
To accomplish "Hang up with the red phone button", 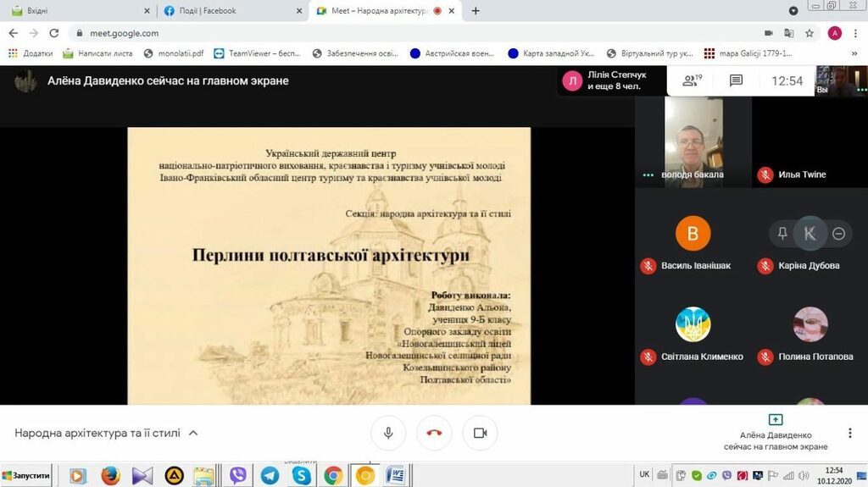I will point(434,433).
